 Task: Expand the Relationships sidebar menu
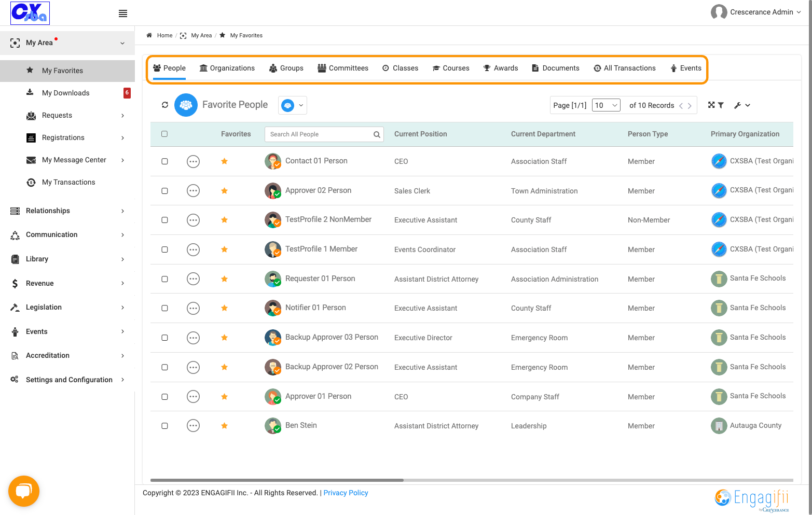click(x=67, y=211)
